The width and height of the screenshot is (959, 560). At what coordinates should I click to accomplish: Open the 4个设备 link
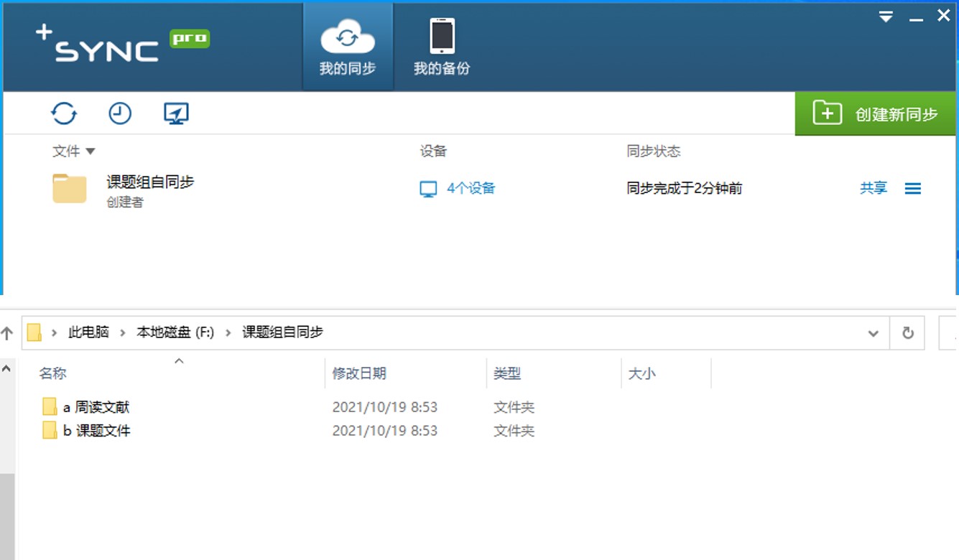[x=471, y=188]
